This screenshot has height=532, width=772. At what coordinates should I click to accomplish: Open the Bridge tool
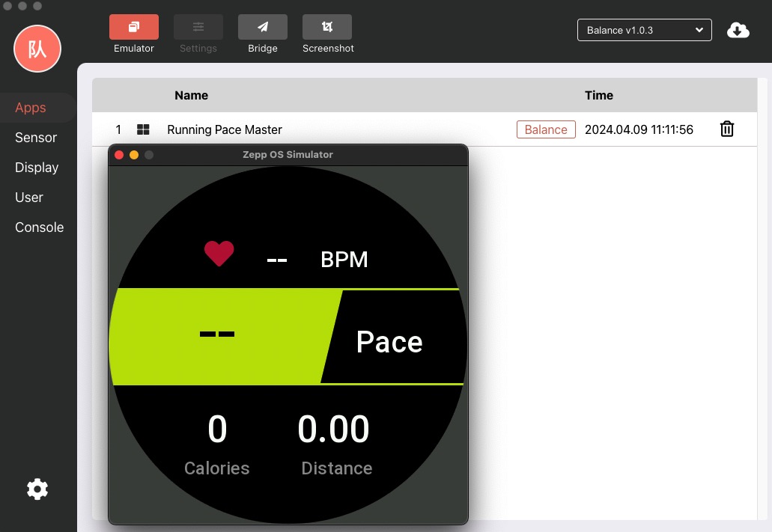click(262, 27)
